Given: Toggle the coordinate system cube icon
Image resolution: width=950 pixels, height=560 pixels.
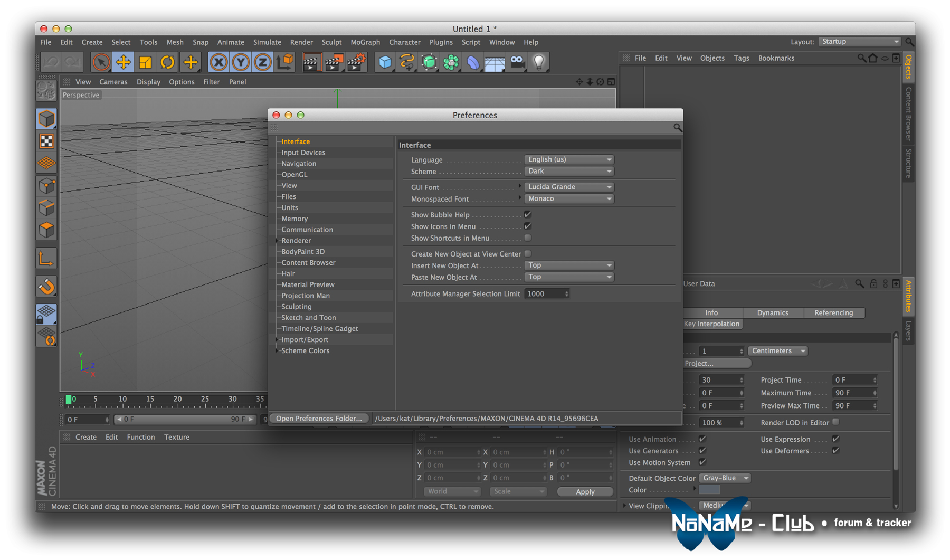Looking at the screenshot, I should [285, 62].
